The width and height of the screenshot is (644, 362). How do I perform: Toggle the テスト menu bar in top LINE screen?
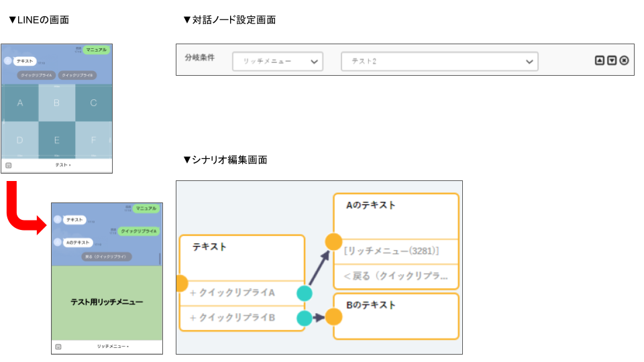[62, 165]
